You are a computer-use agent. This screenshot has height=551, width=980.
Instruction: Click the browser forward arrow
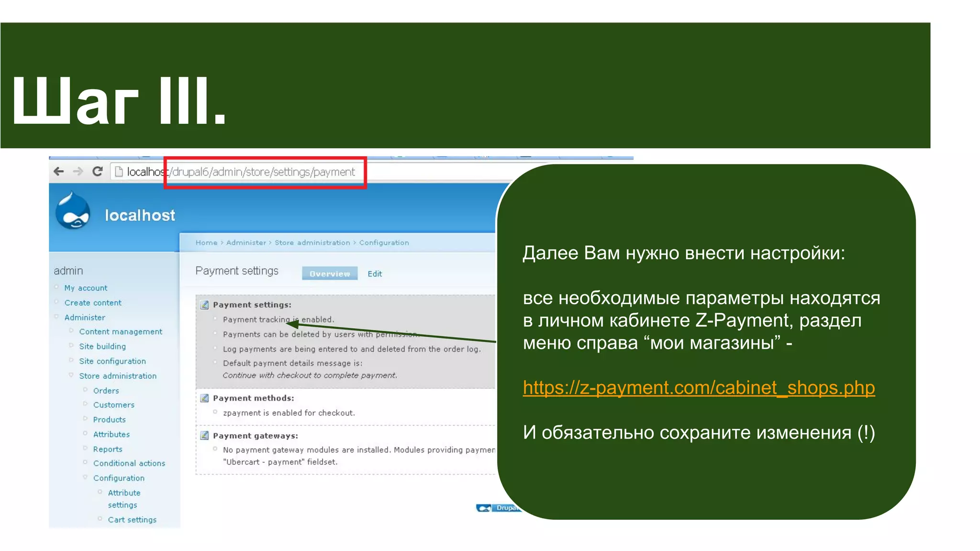point(78,171)
